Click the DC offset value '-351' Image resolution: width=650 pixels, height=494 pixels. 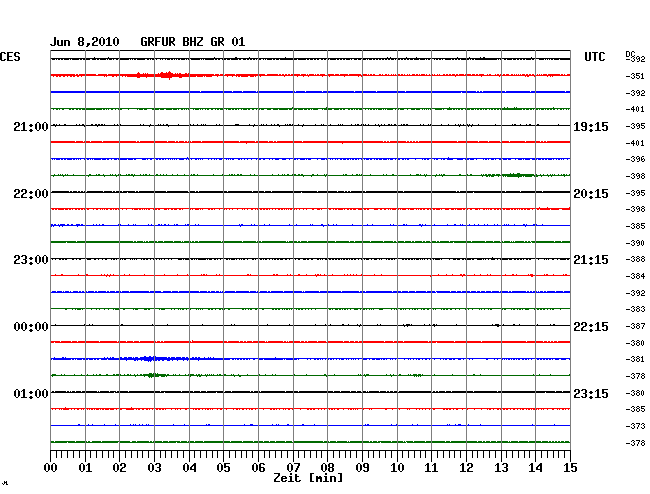[635, 76]
